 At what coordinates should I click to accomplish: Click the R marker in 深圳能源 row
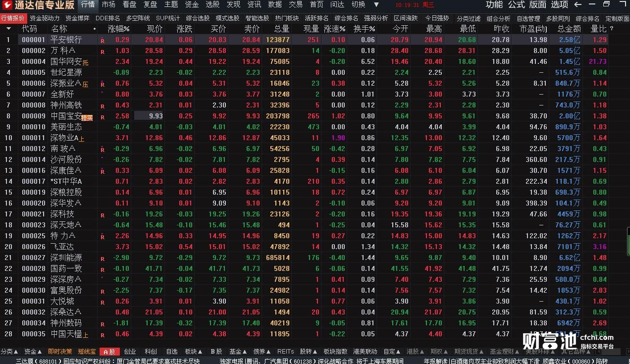pyautogui.click(x=103, y=259)
